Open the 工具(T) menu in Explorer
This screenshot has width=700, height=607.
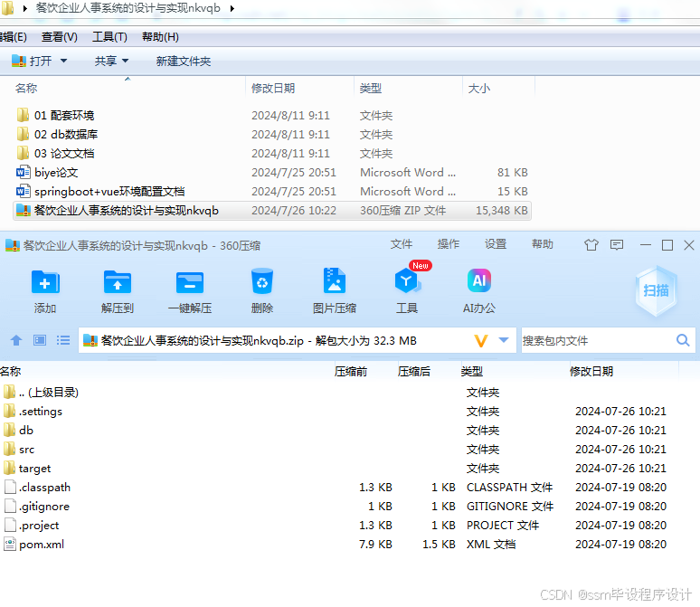109,37
